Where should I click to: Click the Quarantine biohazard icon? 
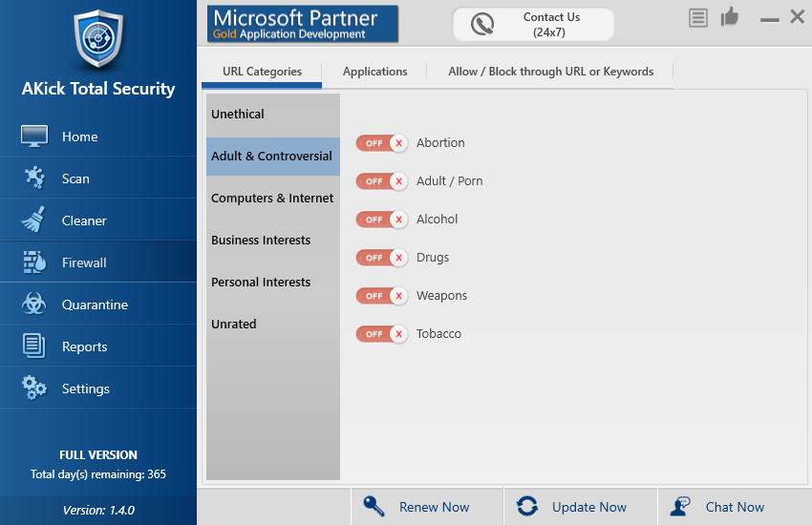(x=33, y=304)
